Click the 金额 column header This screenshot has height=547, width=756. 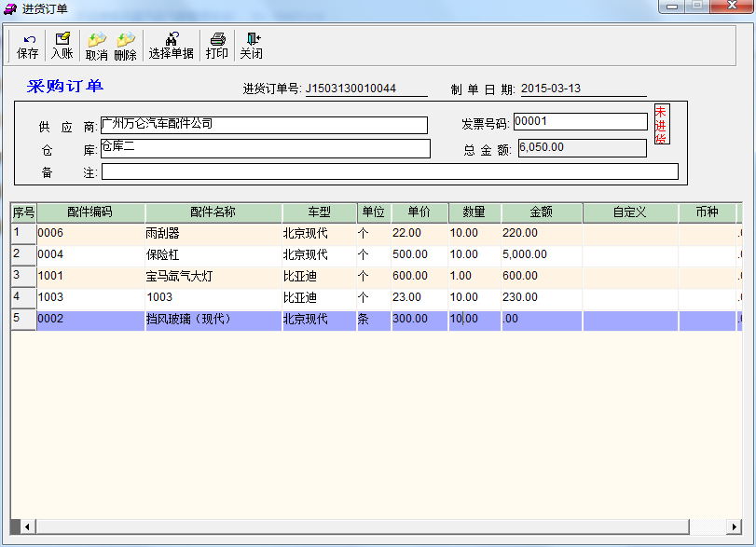(x=542, y=212)
